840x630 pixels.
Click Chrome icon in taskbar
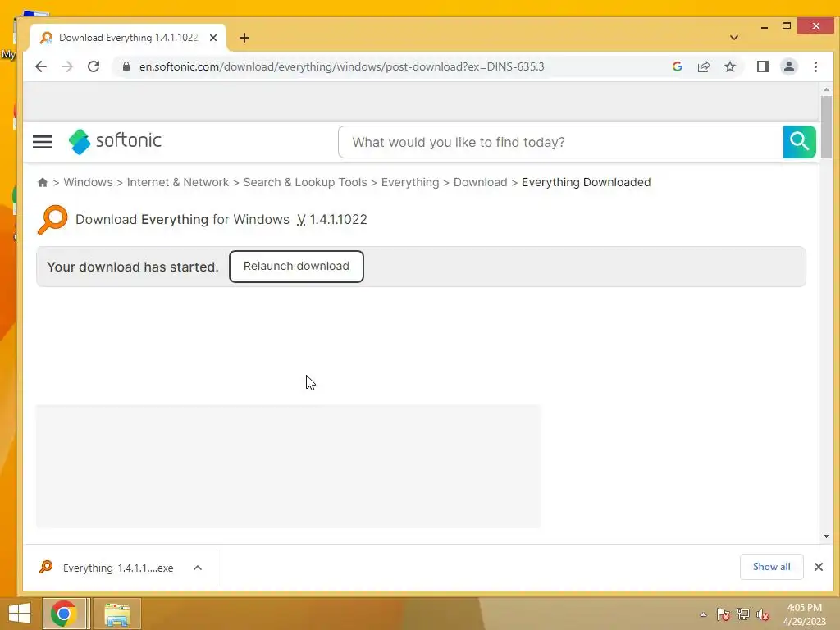[x=64, y=614]
